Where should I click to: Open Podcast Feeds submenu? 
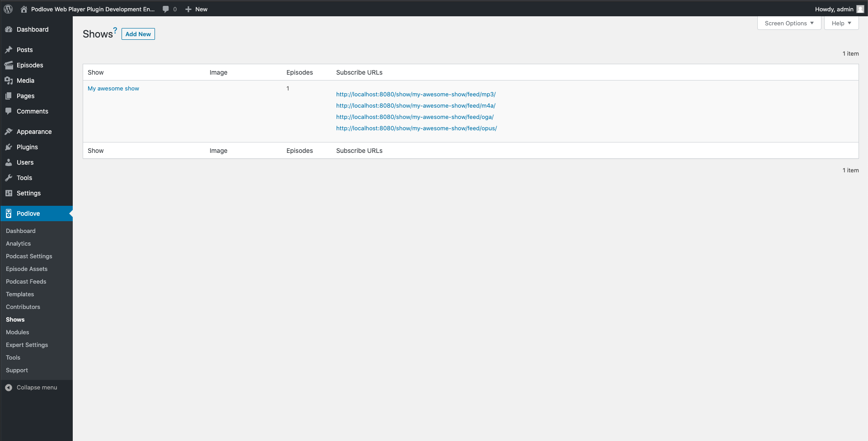26,281
